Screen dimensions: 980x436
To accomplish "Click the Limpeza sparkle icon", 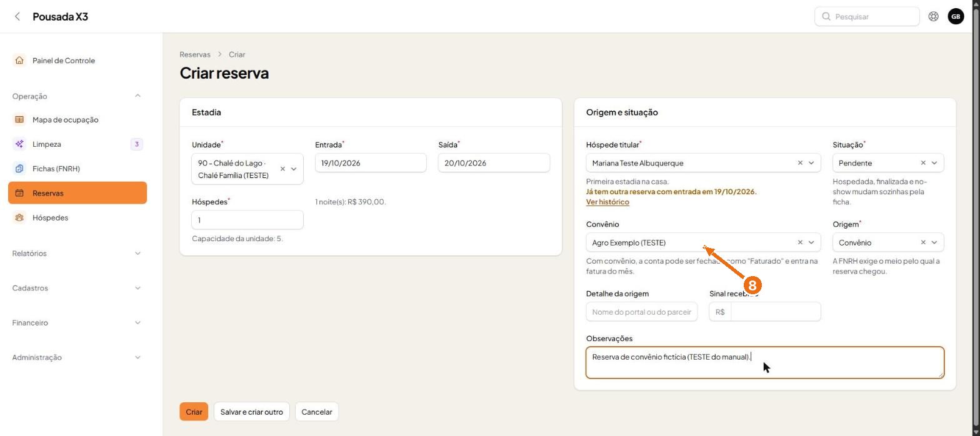I will click(x=19, y=144).
